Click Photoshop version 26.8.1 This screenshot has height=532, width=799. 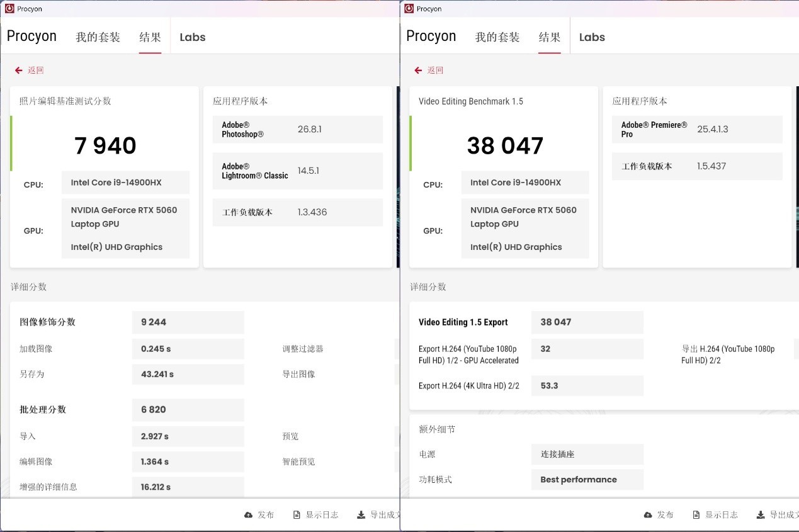tap(310, 129)
